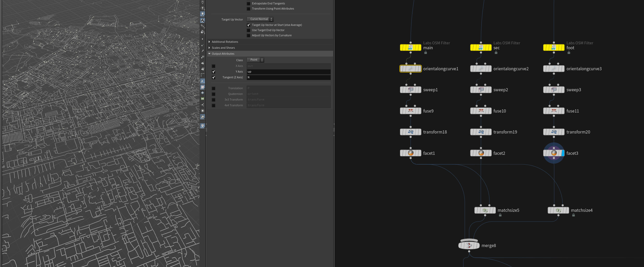Select the orientalongcurve2 node
This screenshot has width=644, height=267.
481,69
